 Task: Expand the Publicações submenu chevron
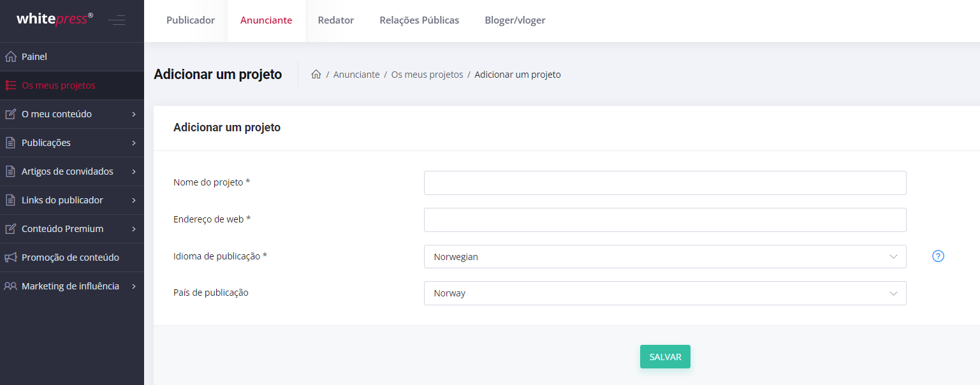pos(134,143)
